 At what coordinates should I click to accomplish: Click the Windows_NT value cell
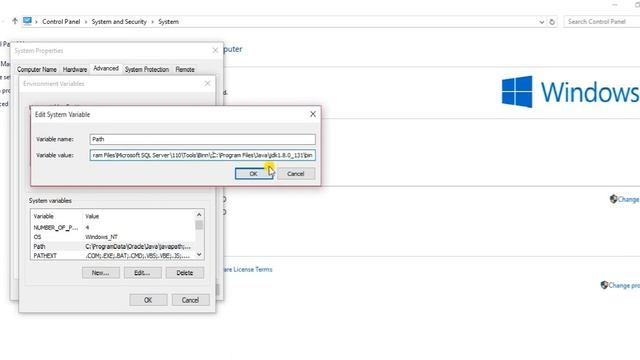pyautogui.click(x=102, y=237)
